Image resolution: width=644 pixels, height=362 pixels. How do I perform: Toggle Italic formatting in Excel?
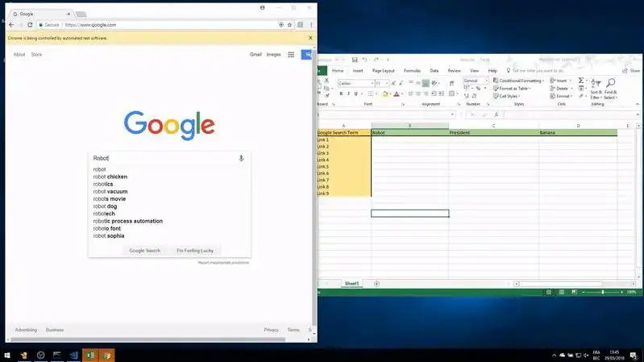348,94
